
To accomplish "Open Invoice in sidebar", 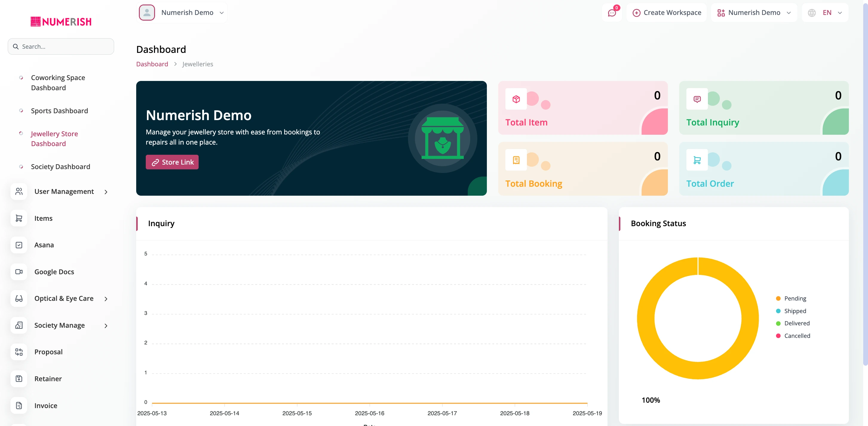I will (x=45, y=405).
